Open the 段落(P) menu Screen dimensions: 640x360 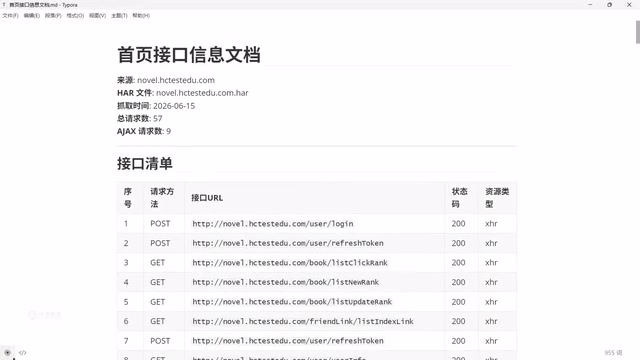53,16
